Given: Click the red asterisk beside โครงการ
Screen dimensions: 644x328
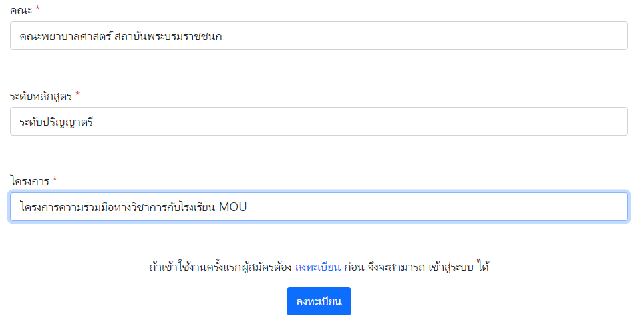Looking at the screenshot, I should (x=55, y=180).
